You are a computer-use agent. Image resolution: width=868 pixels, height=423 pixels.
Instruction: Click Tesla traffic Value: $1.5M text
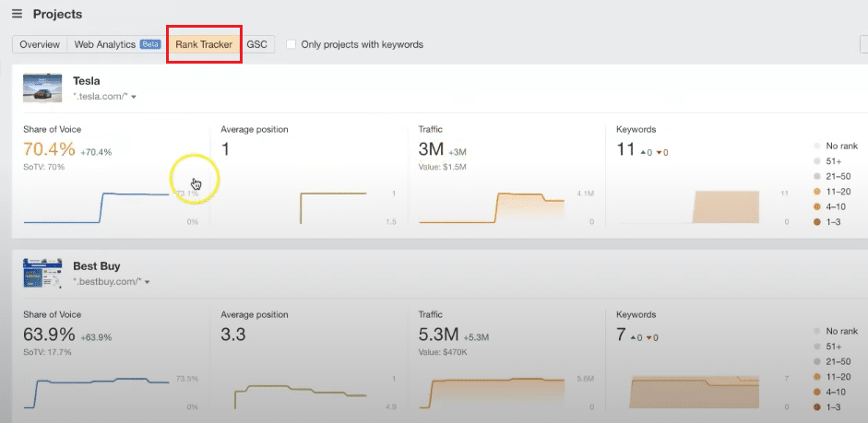point(443,167)
